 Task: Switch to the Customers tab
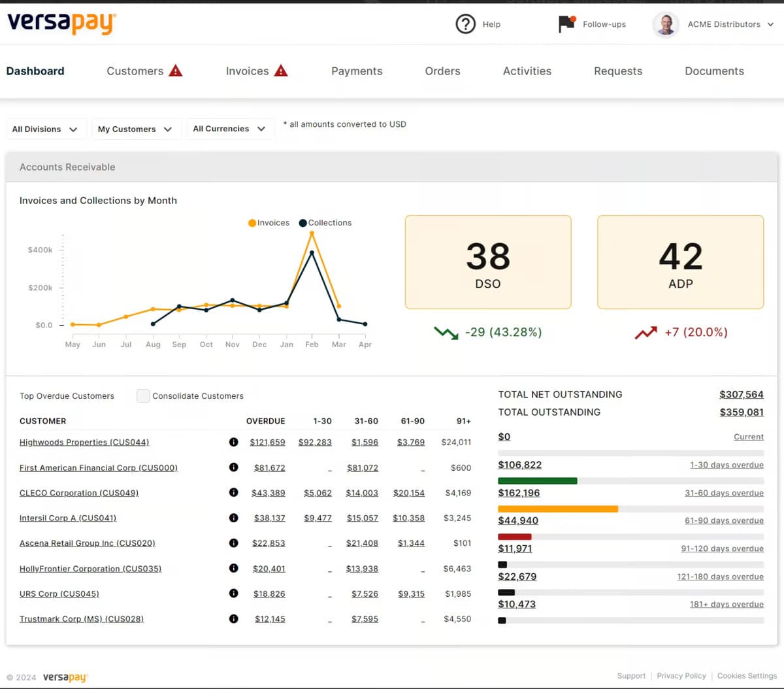point(135,71)
